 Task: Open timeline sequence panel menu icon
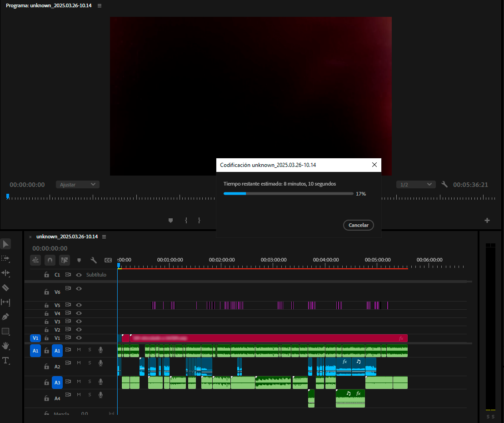[x=104, y=237]
